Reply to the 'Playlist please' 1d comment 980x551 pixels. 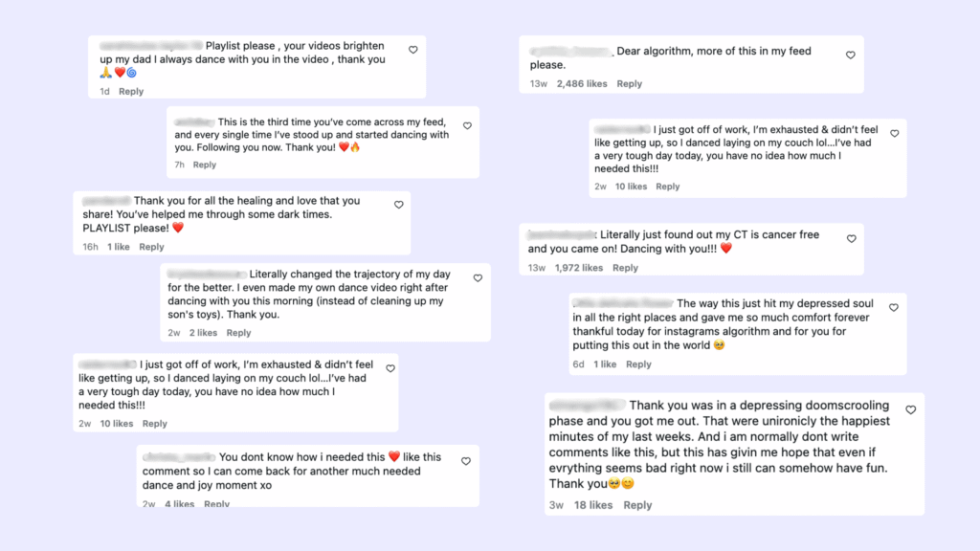tap(131, 91)
